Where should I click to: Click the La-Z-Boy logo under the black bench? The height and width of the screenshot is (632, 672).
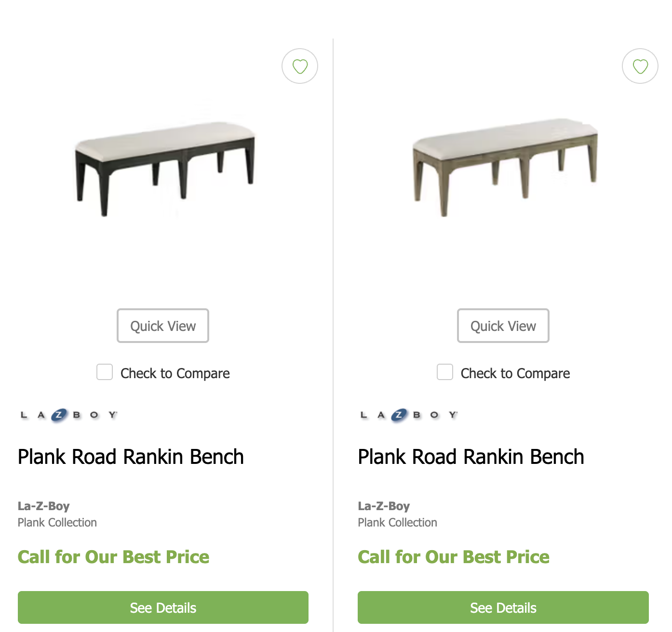(69, 415)
